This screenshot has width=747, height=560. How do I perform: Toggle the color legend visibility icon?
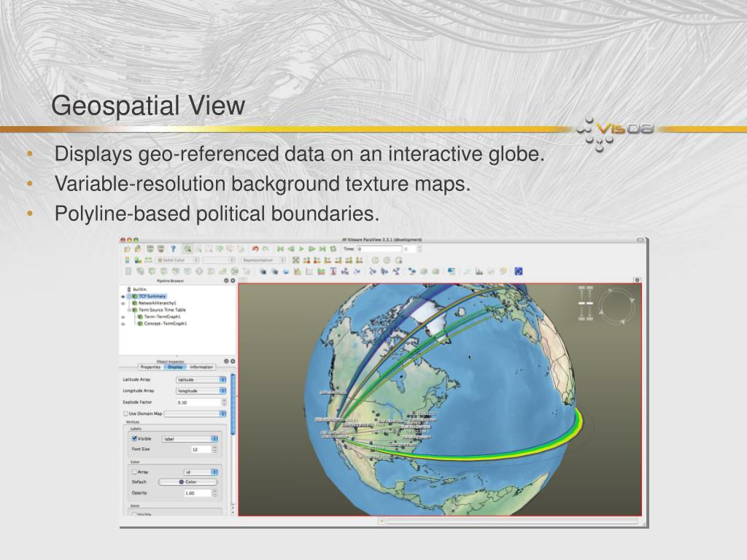[127, 260]
